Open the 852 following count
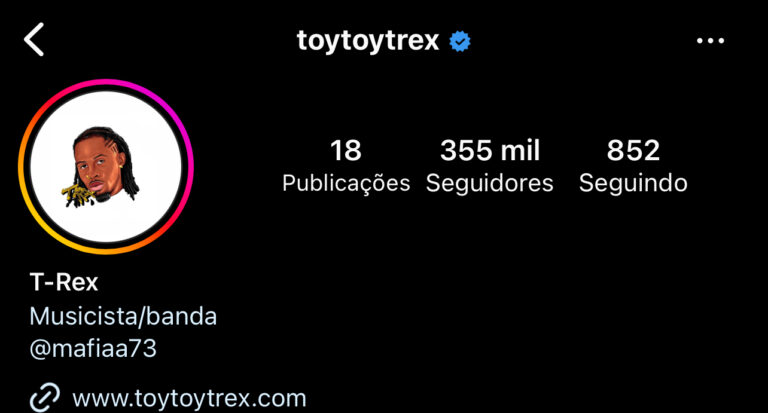This screenshot has height=413, width=768. point(633,150)
